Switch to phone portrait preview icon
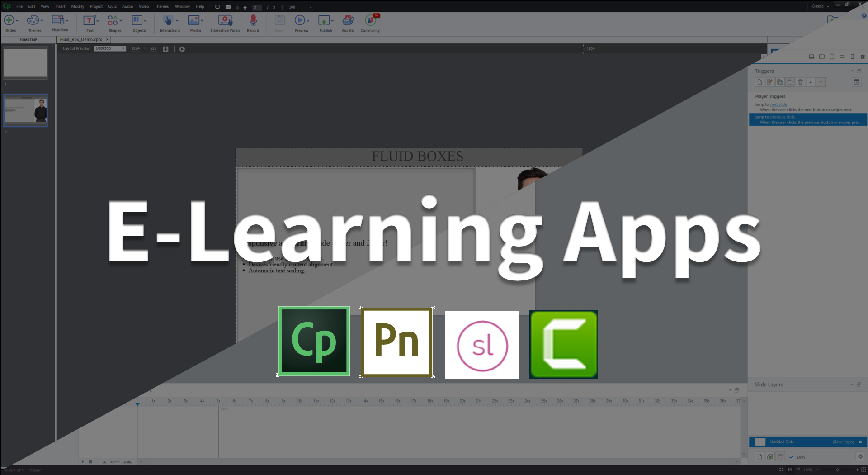868x475 pixels. point(852,57)
